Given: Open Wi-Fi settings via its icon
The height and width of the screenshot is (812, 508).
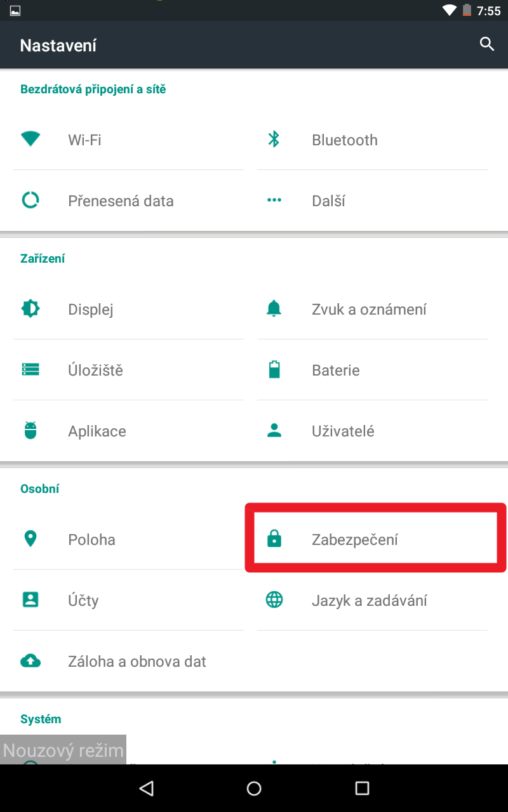Looking at the screenshot, I should pyautogui.click(x=30, y=139).
